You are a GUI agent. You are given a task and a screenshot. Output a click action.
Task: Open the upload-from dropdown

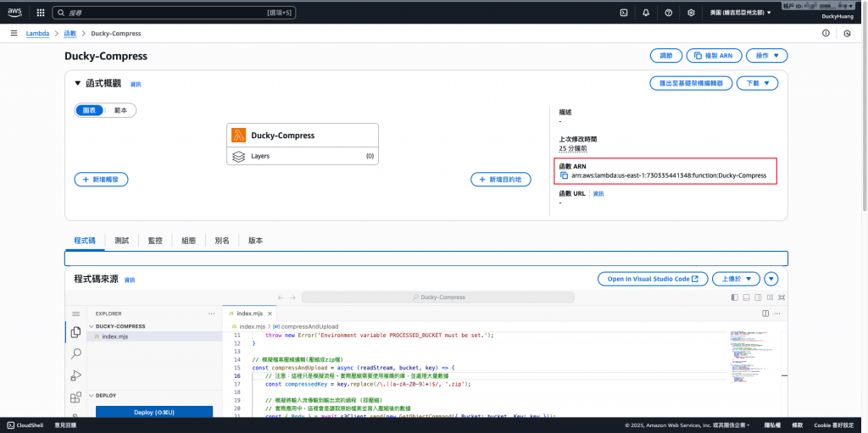tap(736, 279)
